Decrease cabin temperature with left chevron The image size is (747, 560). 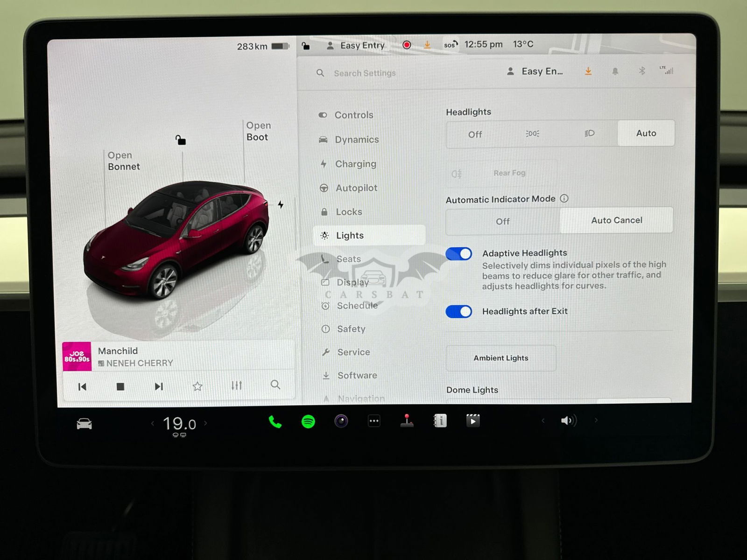[153, 424]
